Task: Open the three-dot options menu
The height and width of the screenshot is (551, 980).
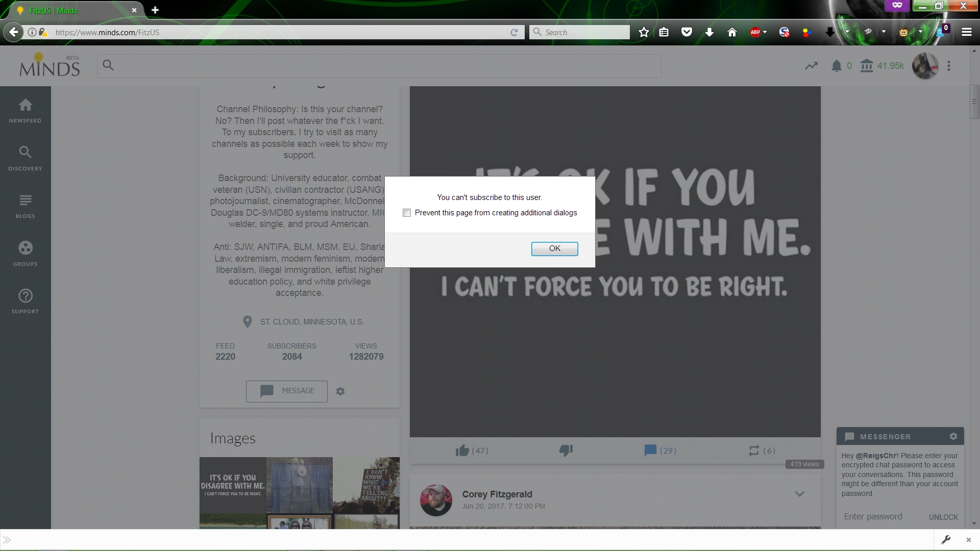Action: (949, 66)
